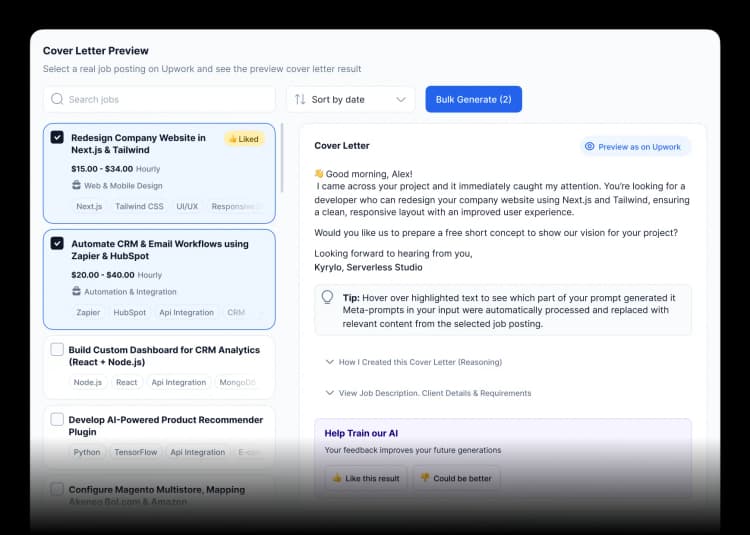The width and height of the screenshot is (750, 535).
Task: Select the Tailwind CSS skill tag
Action: (139, 206)
